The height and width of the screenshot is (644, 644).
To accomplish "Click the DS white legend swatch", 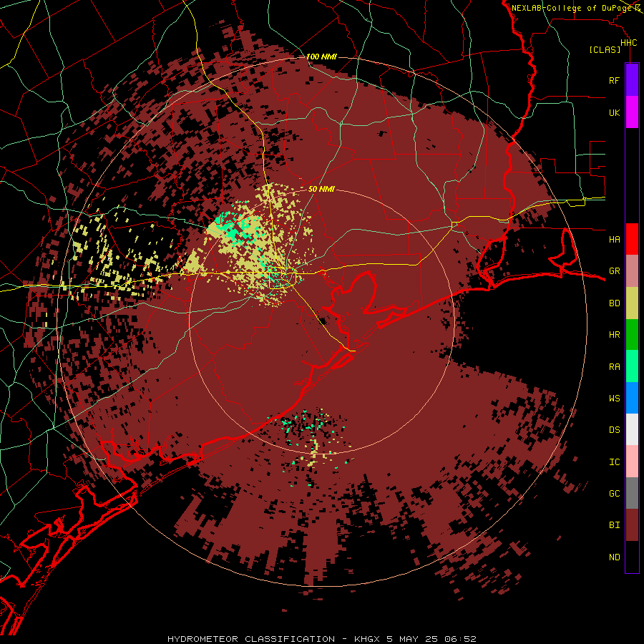I will click(x=632, y=429).
